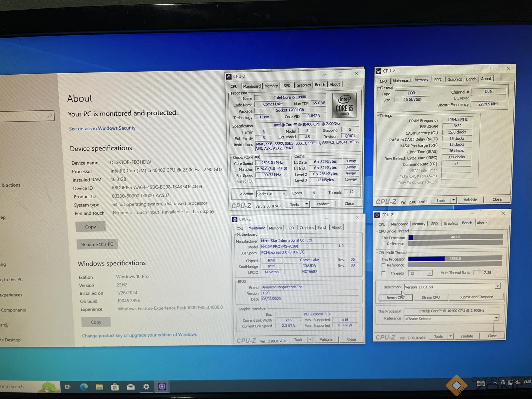Open Mail app from the taskbar
Screen dimensions: 532x399
pos(130,387)
